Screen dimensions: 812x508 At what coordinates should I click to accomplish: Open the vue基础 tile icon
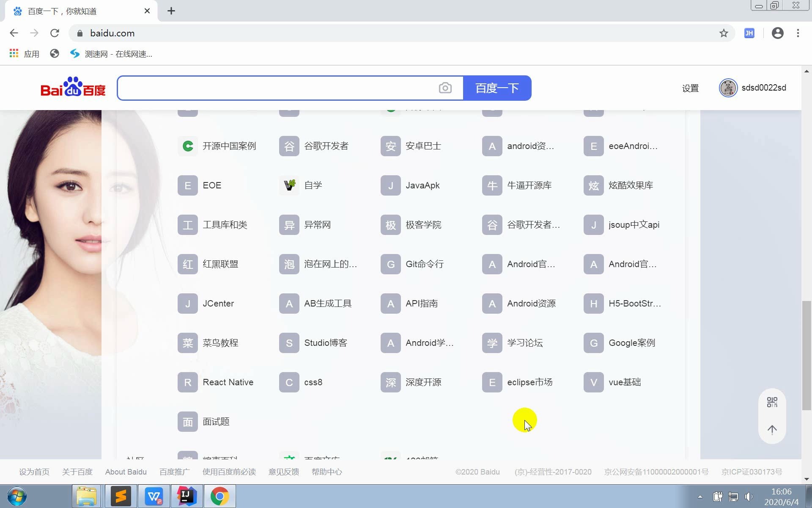coord(594,382)
